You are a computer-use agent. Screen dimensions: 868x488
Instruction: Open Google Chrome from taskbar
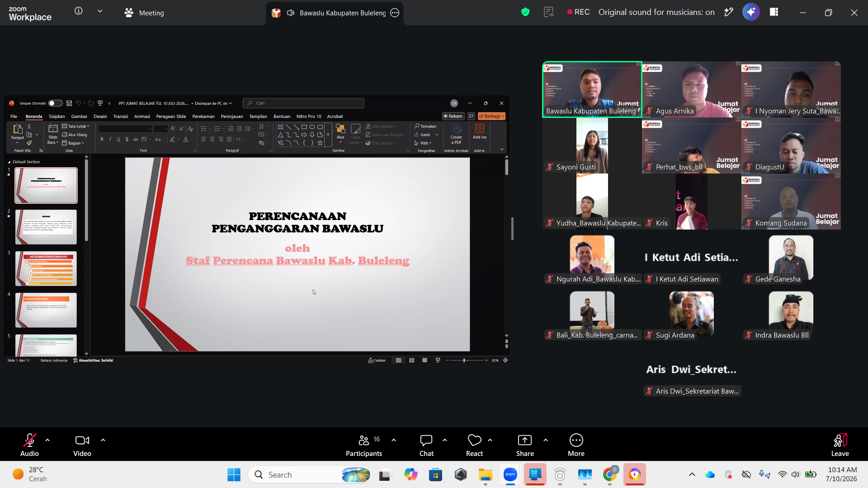(609, 474)
